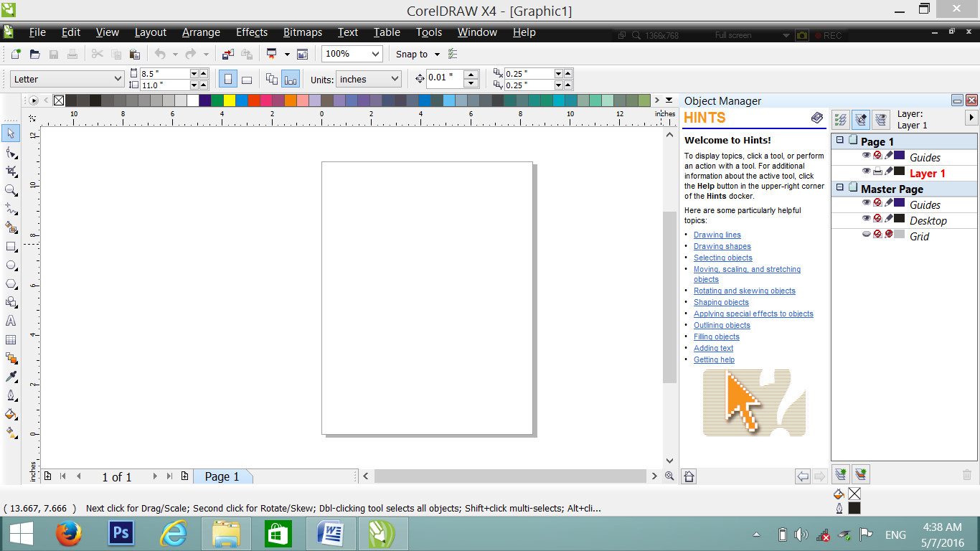Select the Rectangle tool
980x551 pixels.
pyautogui.click(x=11, y=247)
